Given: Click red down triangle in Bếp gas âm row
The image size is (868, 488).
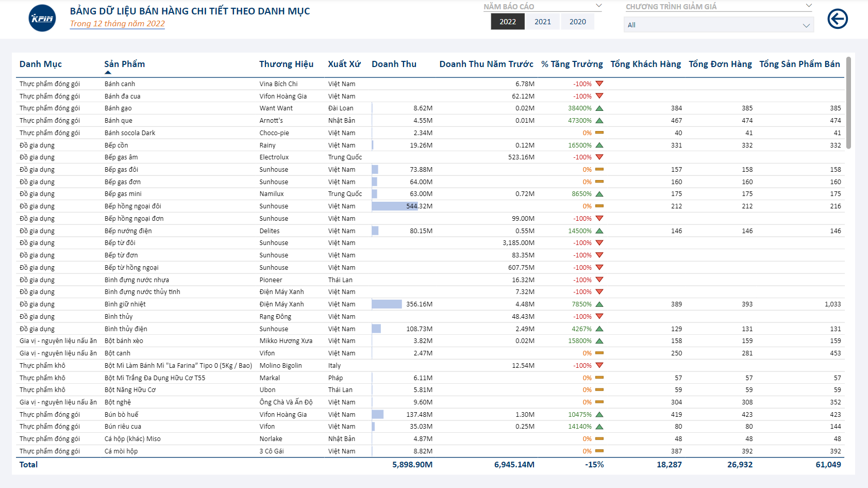Looking at the screenshot, I should pyautogui.click(x=599, y=157).
